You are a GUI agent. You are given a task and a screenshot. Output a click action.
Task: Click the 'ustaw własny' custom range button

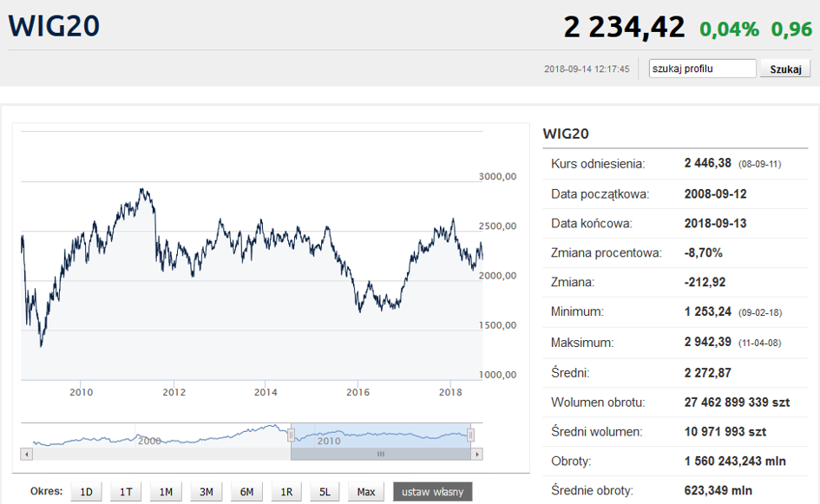(x=432, y=492)
